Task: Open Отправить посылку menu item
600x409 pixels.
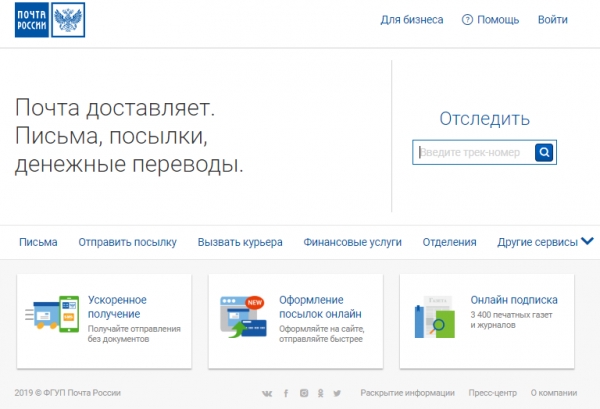Action: (127, 242)
